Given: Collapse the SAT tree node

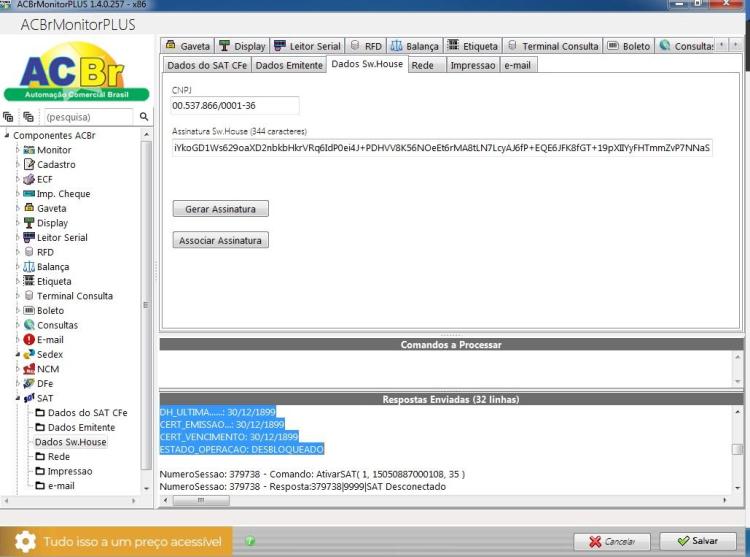Looking at the screenshot, I should pos(18,398).
